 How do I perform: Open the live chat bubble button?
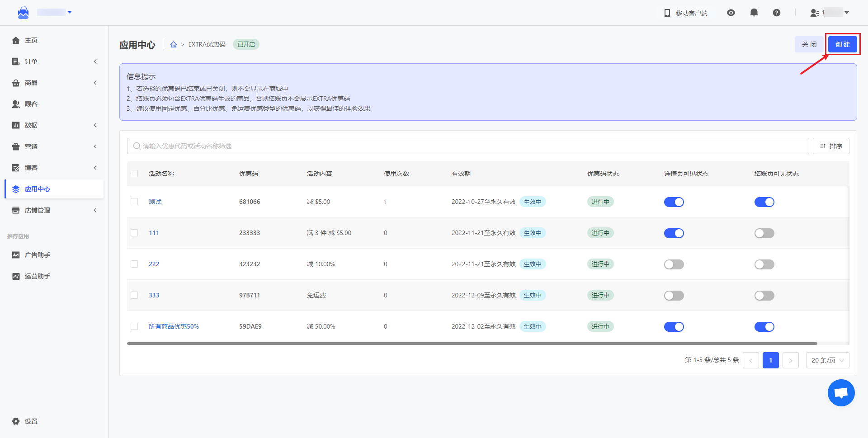pyautogui.click(x=841, y=393)
